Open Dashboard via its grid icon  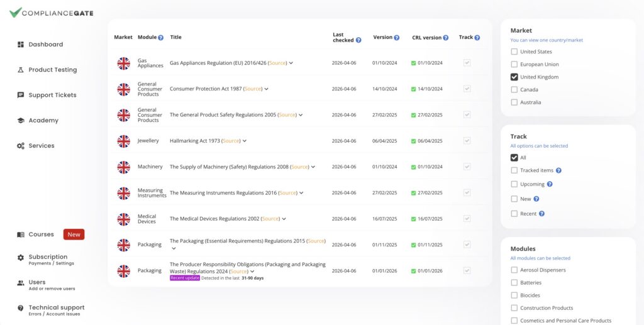[21, 44]
